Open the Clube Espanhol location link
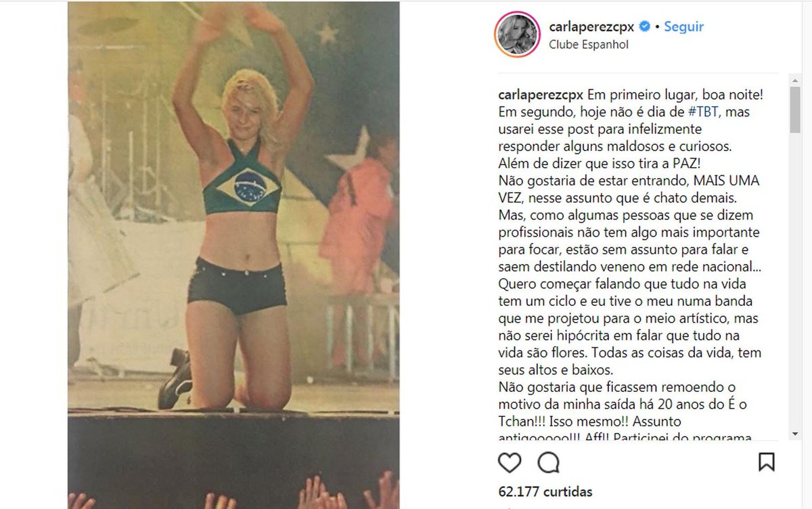 [x=589, y=45]
